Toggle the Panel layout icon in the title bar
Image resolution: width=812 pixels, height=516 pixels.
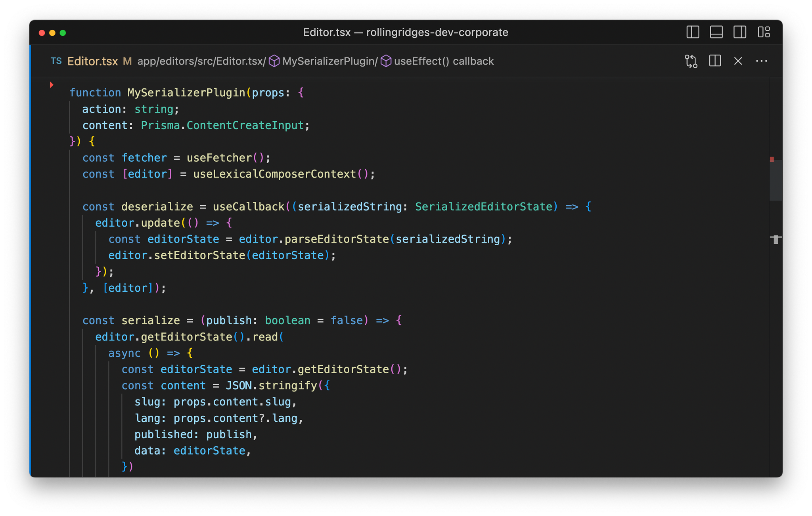click(716, 32)
